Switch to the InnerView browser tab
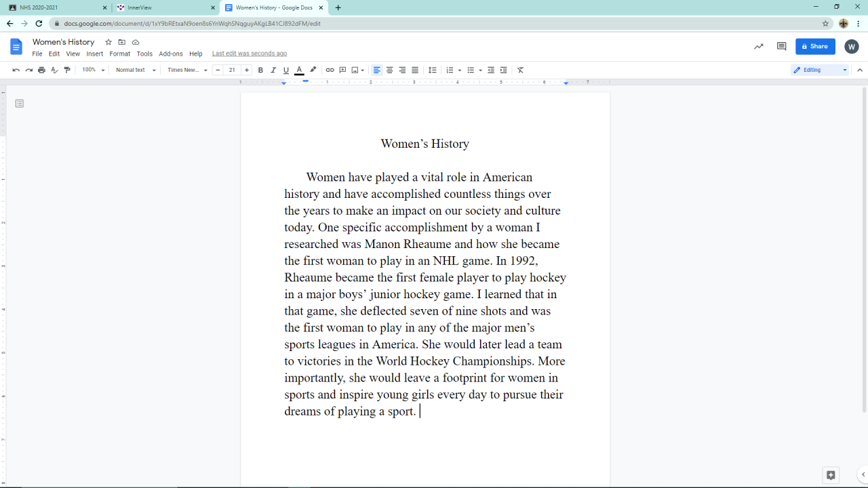Screen dimensions: 868x488 click(163, 7)
